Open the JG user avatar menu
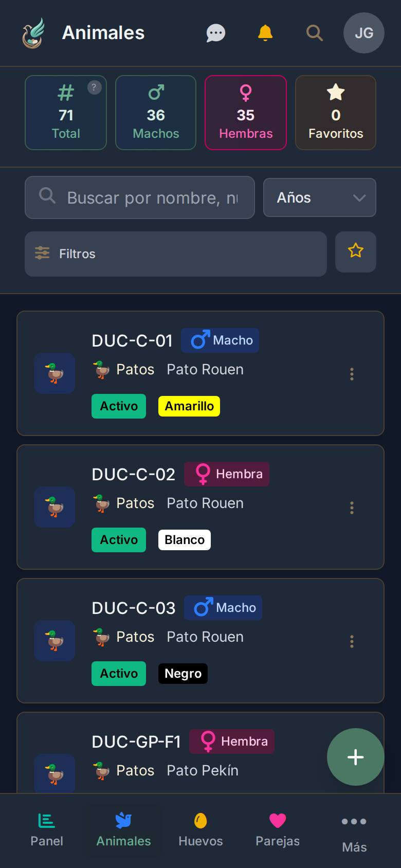The width and height of the screenshot is (401, 868). point(363,33)
